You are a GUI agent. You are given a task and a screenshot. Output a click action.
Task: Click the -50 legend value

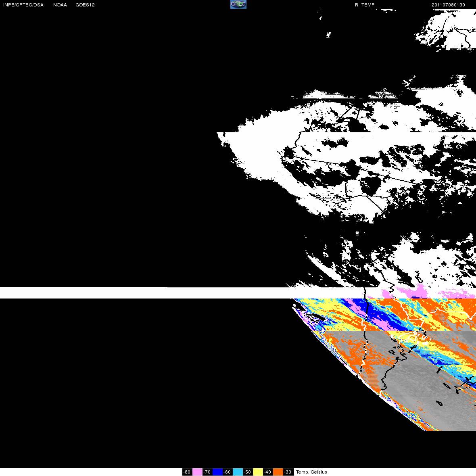coord(248,472)
